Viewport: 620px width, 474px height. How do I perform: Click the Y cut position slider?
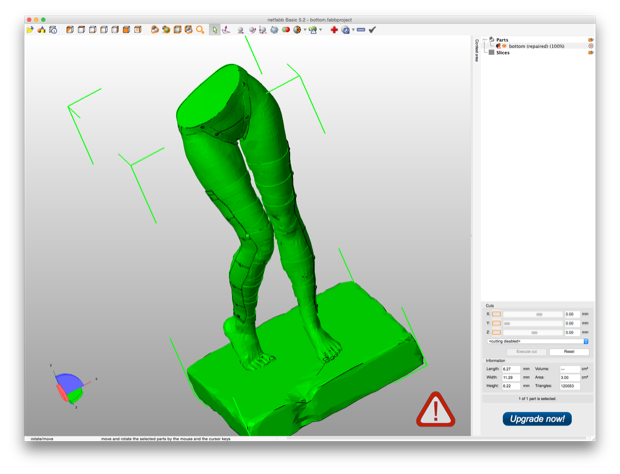pyautogui.click(x=533, y=323)
